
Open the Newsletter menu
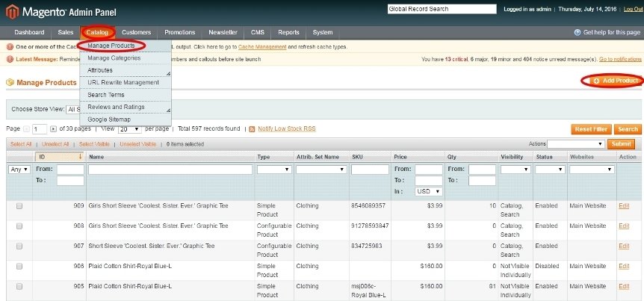pos(223,32)
